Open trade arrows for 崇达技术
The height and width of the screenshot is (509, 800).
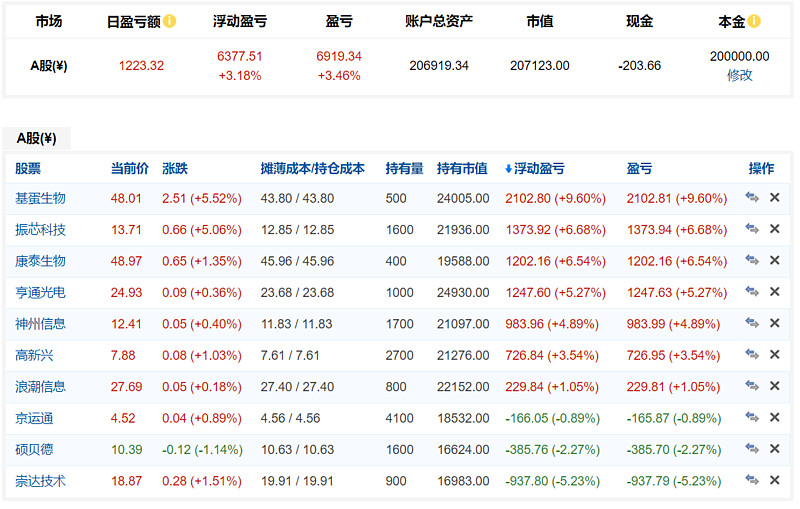tap(752, 480)
